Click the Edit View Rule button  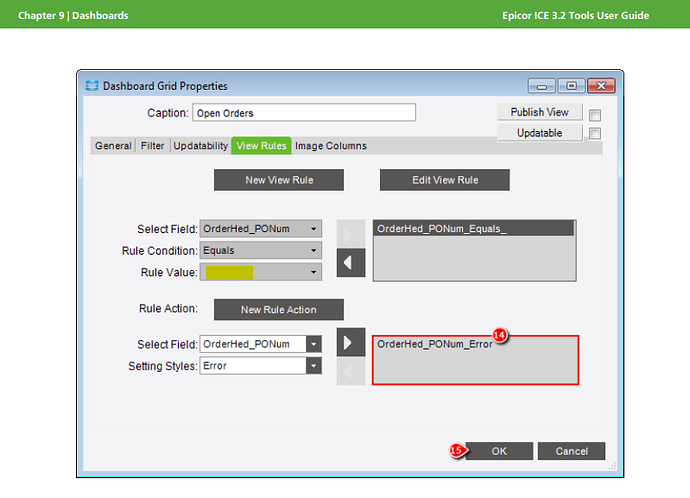point(445,180)
